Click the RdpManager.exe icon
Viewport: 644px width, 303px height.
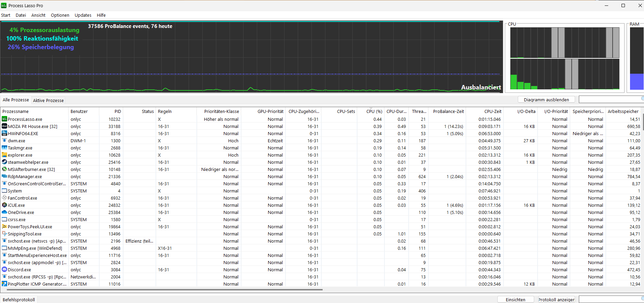coord(4,176)
